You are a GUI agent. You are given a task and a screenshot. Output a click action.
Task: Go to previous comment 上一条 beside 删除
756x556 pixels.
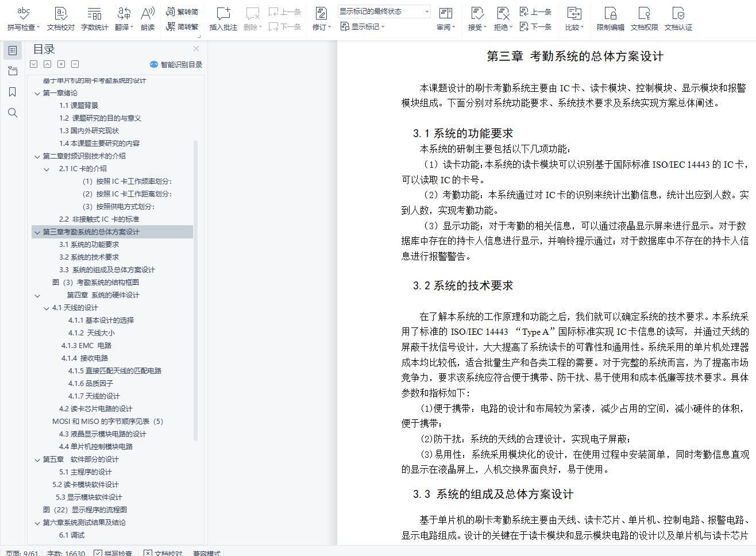[285, 11]
